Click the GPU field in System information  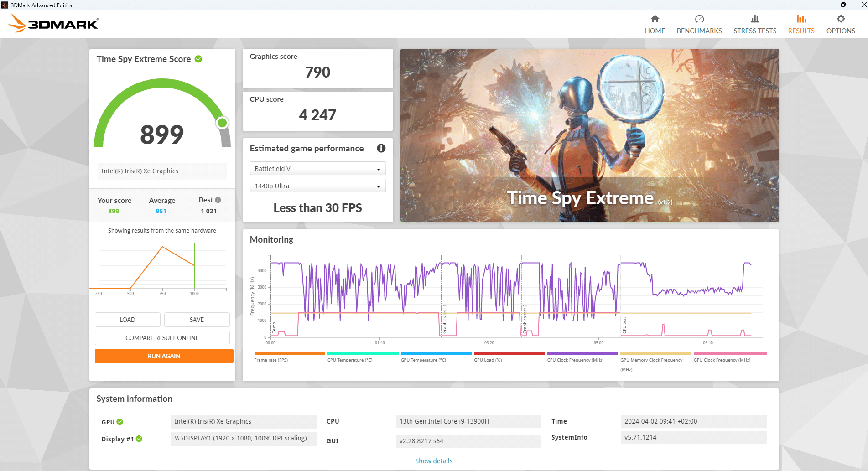tap(244, 421)
